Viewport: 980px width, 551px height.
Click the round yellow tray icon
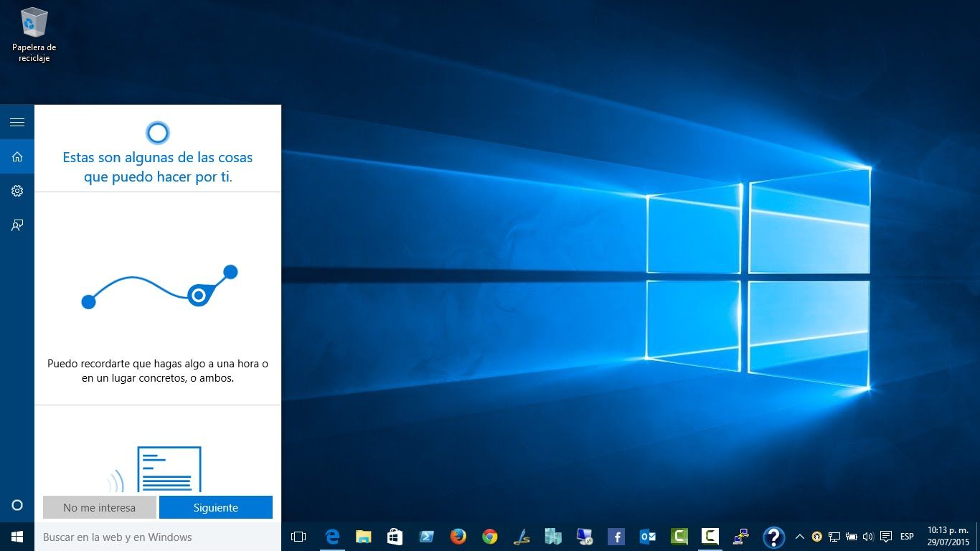pyautogui.click(x=816, y=537)
